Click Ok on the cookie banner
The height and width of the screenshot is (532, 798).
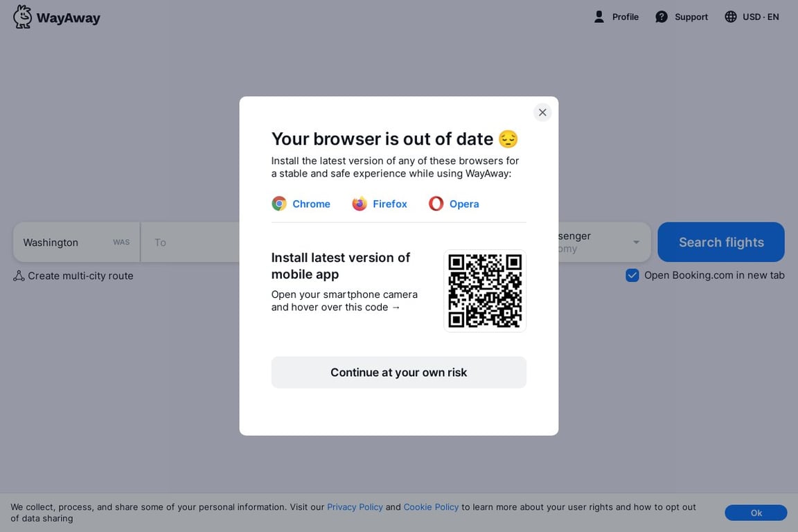click(x=756, y=513)
